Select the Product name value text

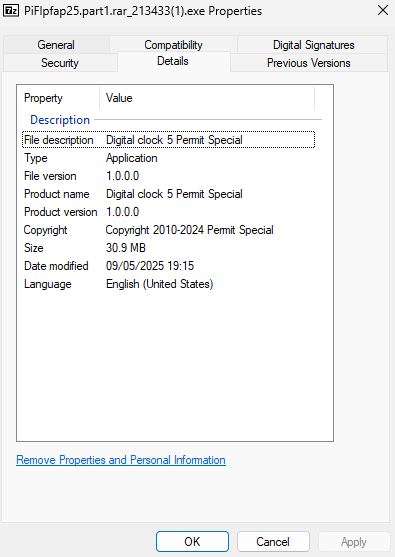(x=174, y=194)
